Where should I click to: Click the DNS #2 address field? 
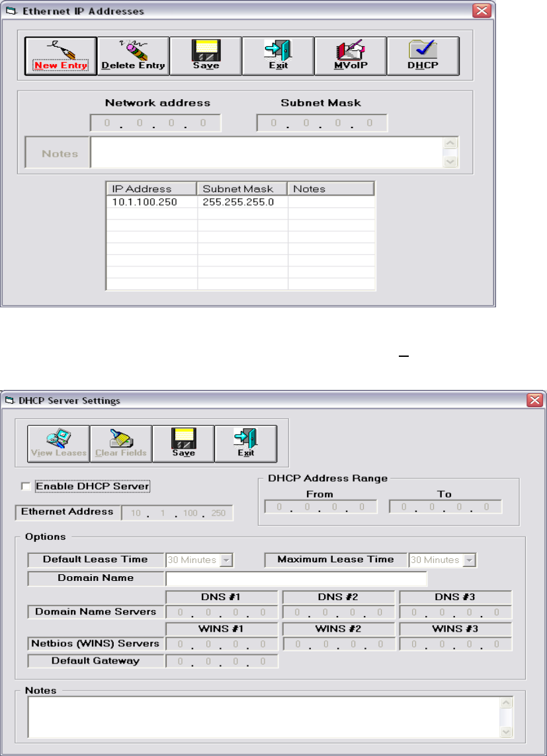pos(339,613)
